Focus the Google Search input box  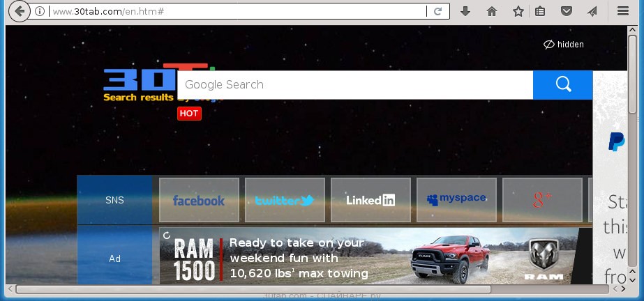point(355,85)
